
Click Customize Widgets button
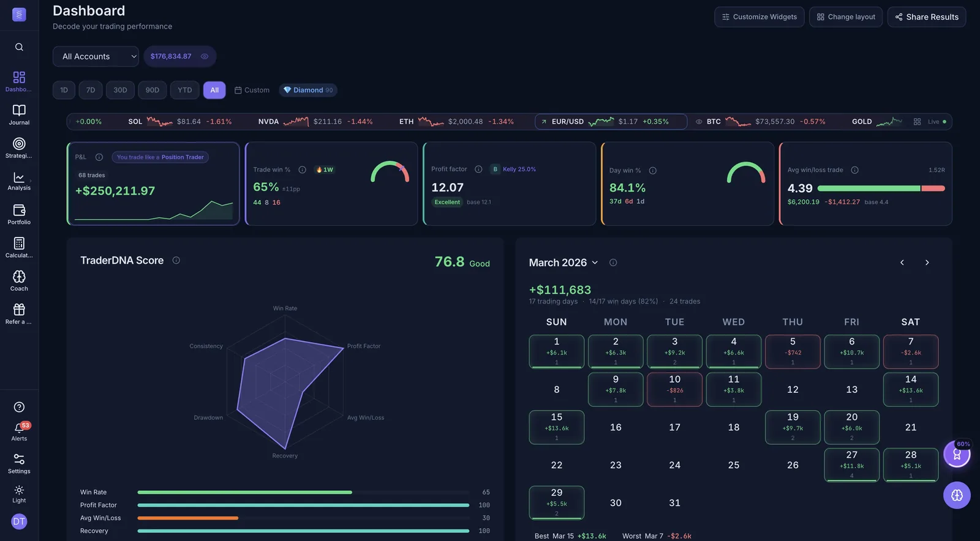[759, 17]
